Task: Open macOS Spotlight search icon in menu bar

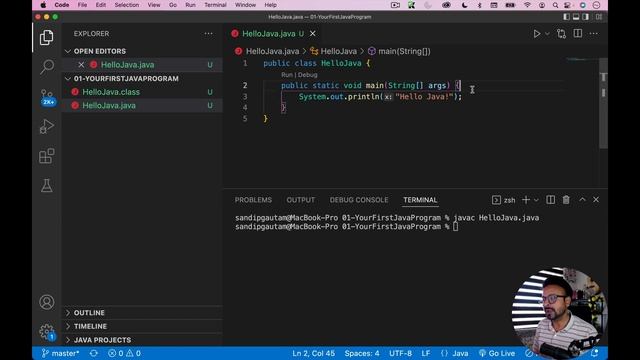Action: (x=555, y=5)
